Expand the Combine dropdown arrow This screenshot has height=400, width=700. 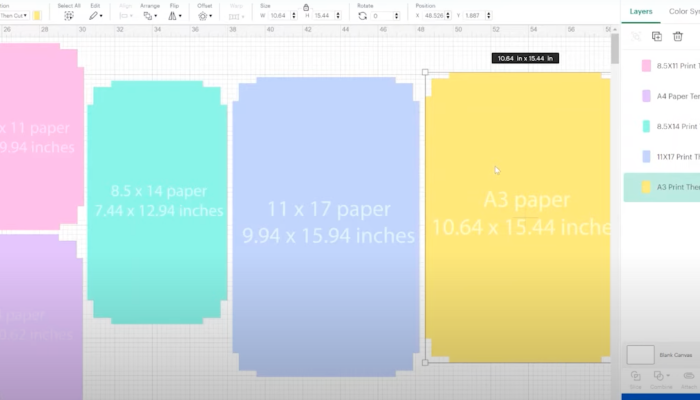pyautogui.click(x=668, y=376)
